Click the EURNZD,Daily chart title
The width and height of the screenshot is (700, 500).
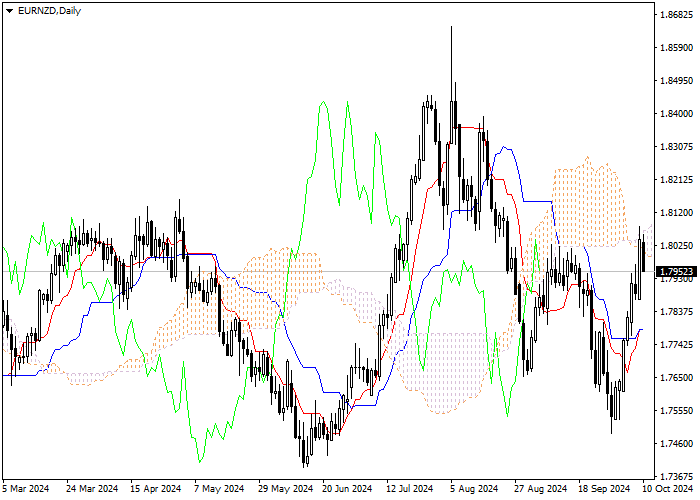click(49, 11)
